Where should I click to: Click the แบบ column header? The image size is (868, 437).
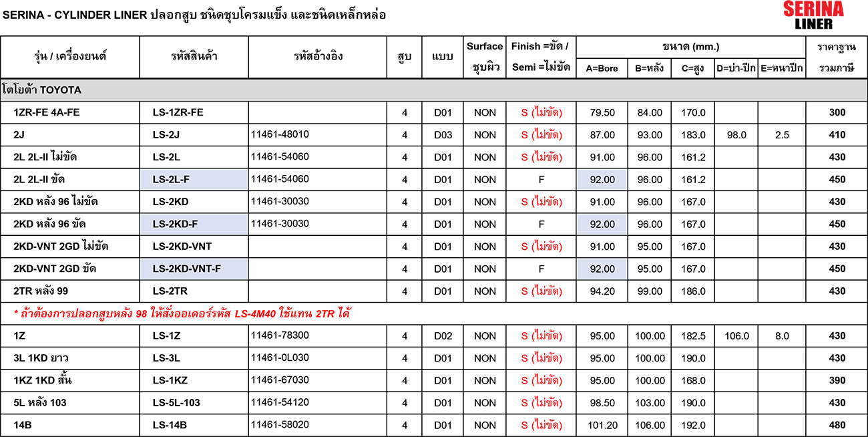443,57
